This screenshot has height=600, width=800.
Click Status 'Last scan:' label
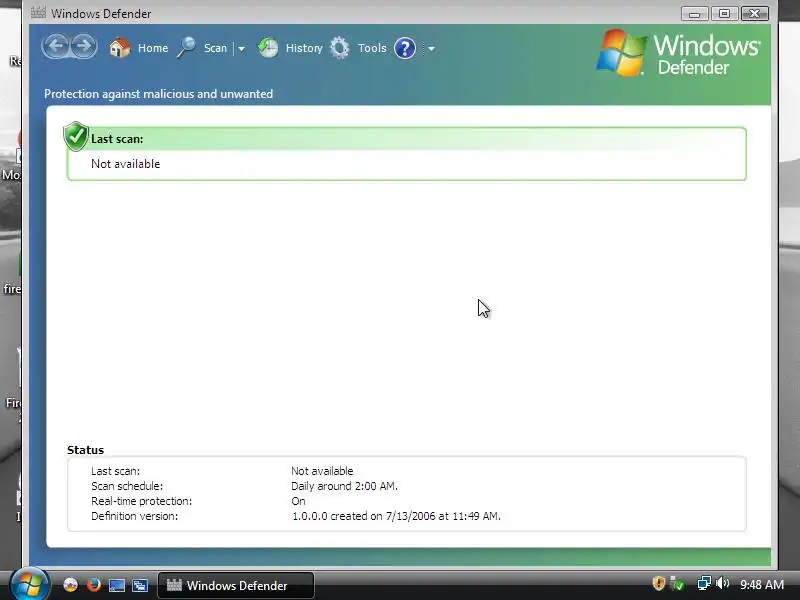click(x=115, y=471)
